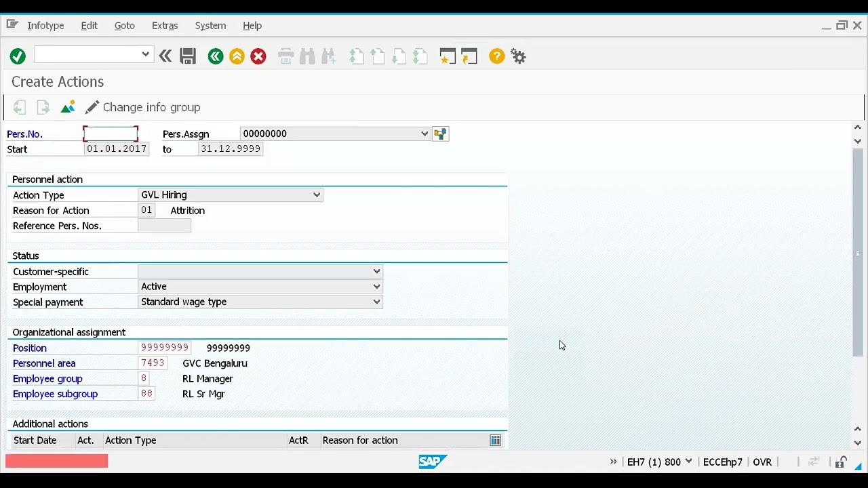Click the yellow Exit up-arrow icon
The width and height of the screenshot is (868, 488).
pyautogui.click(x=237, y=56)
